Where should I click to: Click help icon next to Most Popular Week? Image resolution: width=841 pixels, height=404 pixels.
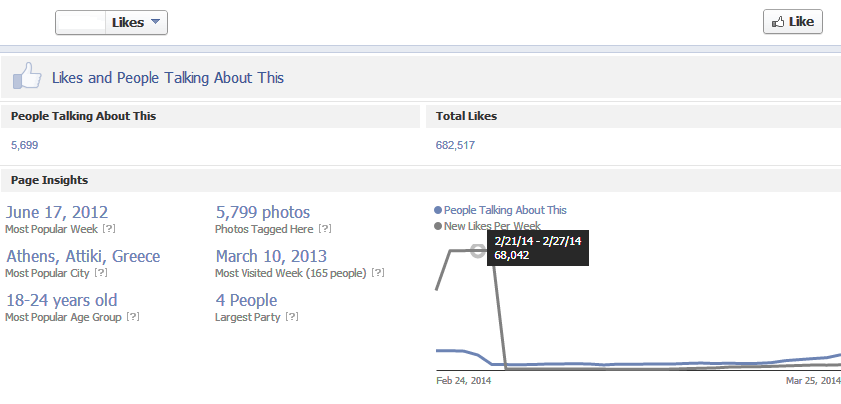point(109,229)
